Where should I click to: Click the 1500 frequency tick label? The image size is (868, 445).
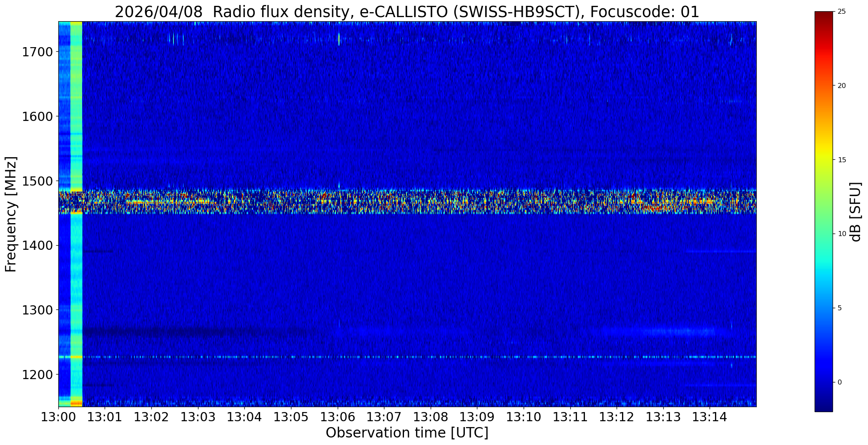[37, 181]
